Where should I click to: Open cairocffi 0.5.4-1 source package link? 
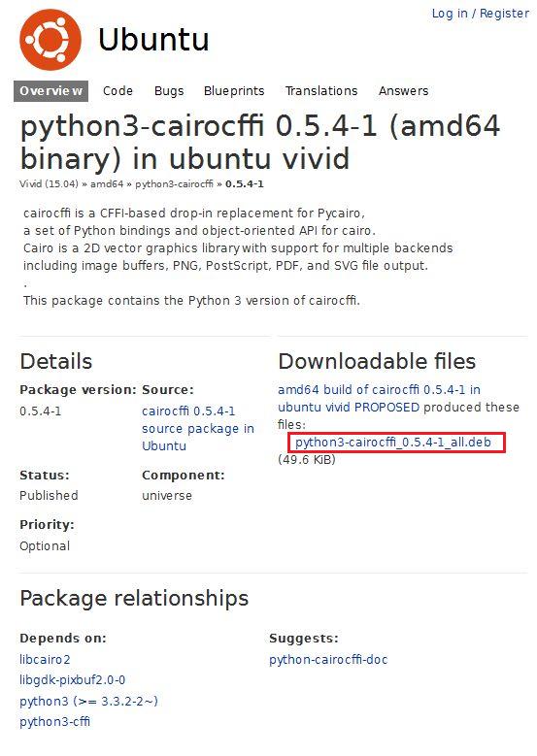198,429
